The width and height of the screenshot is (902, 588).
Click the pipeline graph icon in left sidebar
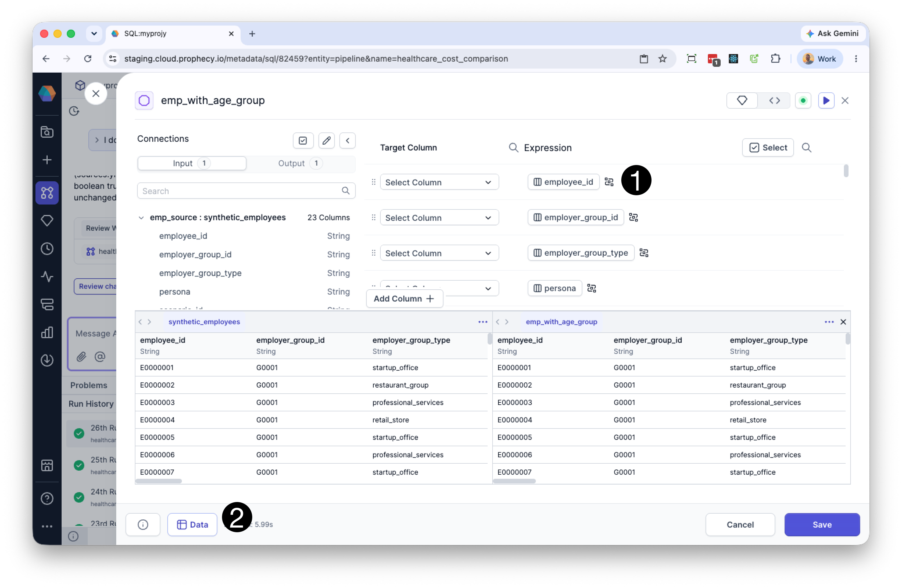(x=47, y=193)
